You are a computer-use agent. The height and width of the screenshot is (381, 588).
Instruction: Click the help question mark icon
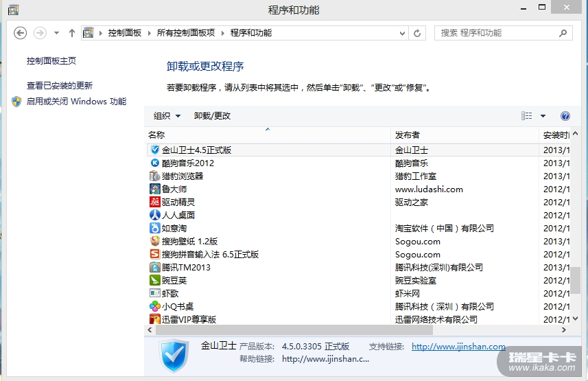[x=565, y=116]
